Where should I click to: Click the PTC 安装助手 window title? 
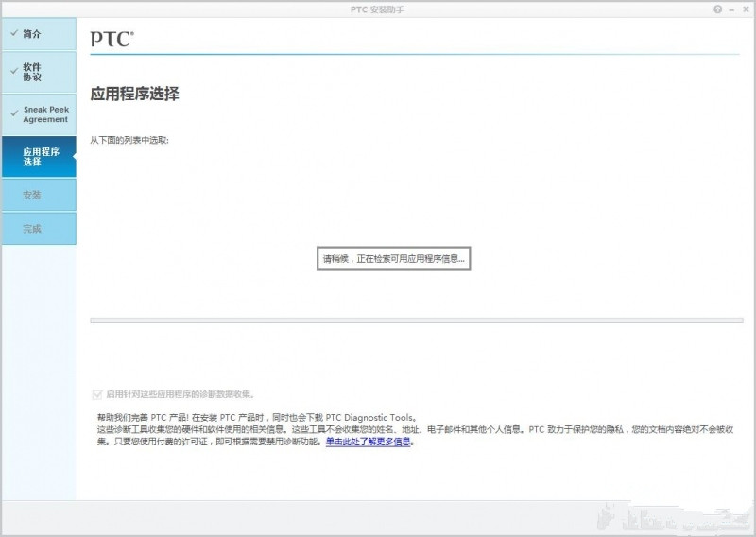pyautogui.click(x=377, y=9)
